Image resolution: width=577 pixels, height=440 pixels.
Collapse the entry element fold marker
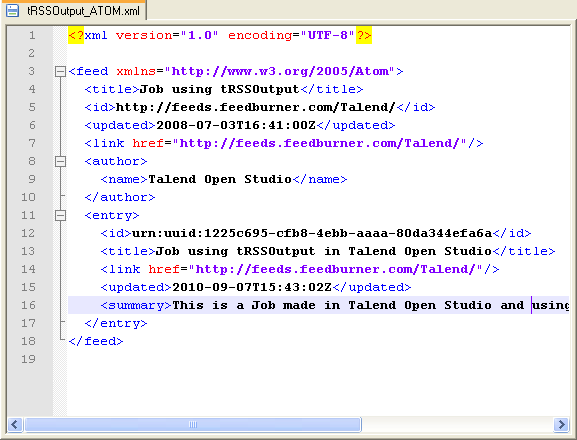point(60,216)
